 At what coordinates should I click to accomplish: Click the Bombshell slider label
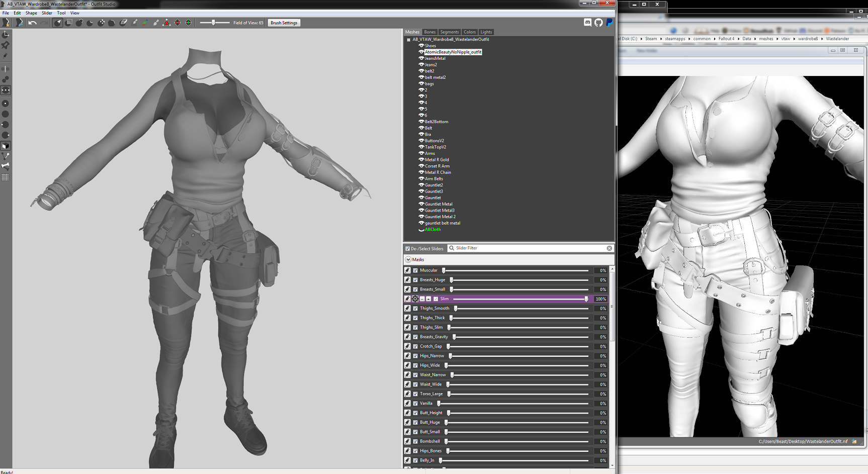pyautogui.click(x=430, y=441)
